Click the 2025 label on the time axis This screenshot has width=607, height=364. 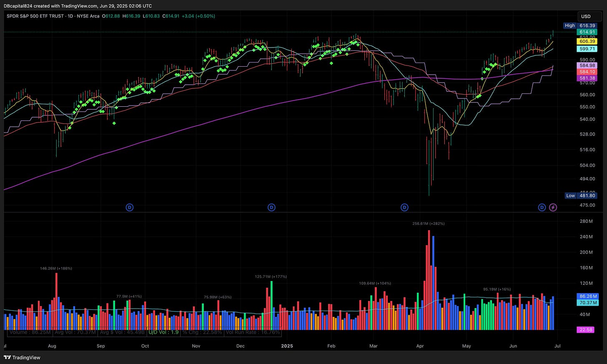pos(287,346)
